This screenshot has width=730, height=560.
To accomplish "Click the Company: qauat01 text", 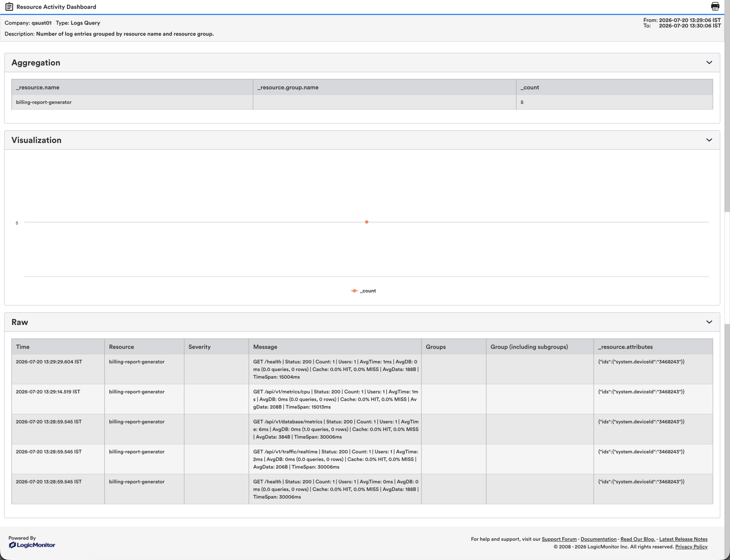I will coord(28,23).
